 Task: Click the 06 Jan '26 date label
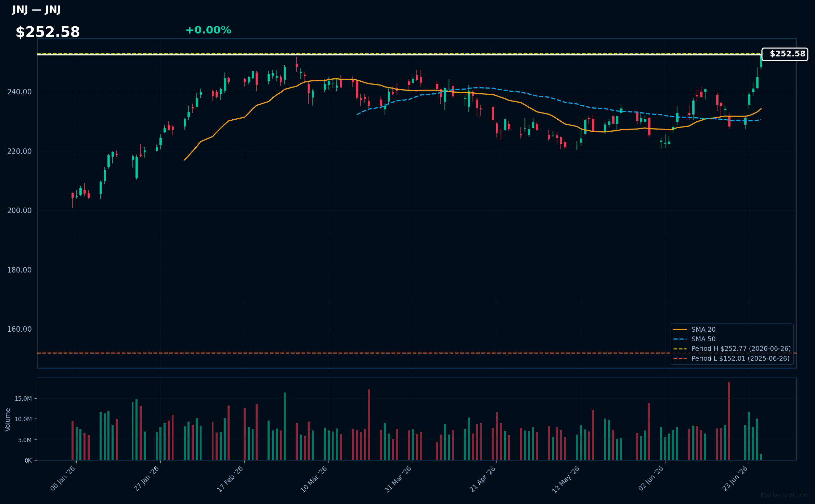63,479
